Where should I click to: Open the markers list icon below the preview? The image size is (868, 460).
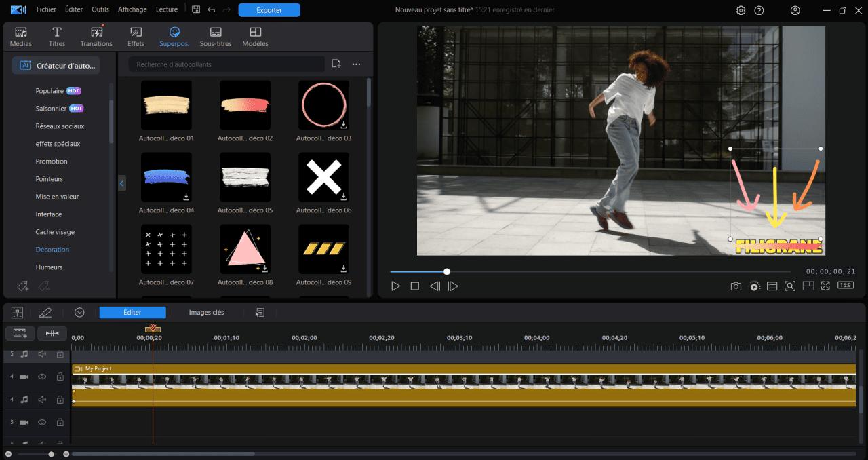click(772, 286)
